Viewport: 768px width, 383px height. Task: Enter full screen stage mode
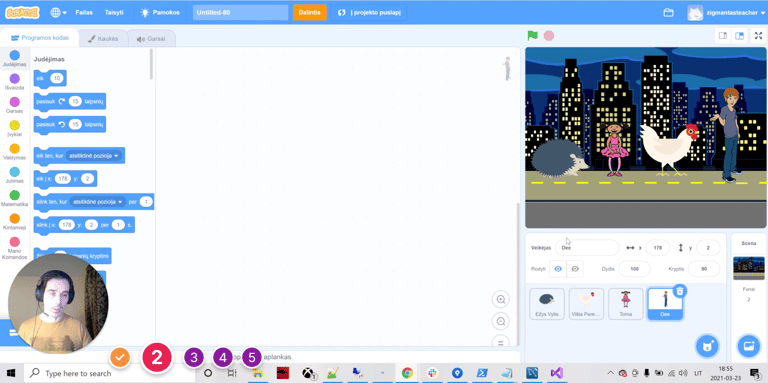759,35
